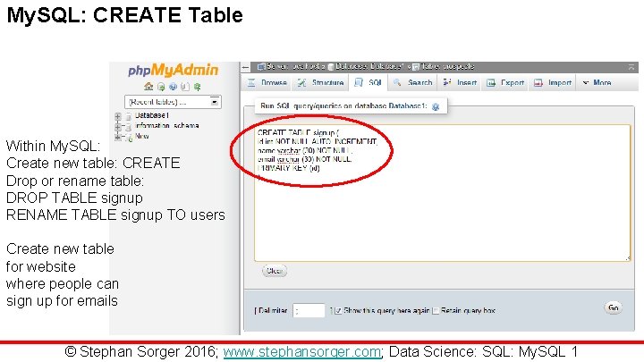Open the Export tab
Viewport: 644px width, 362px height.
(505, 83)
